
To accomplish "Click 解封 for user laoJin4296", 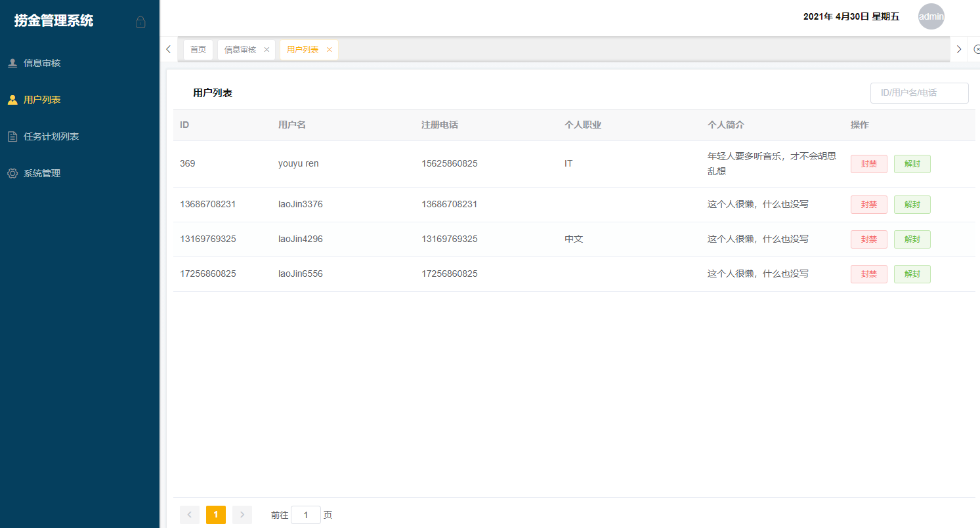I will click(912, 239).
